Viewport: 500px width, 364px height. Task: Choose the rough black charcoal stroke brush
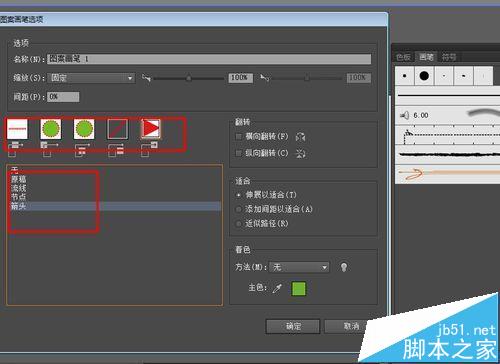(447, 154)
